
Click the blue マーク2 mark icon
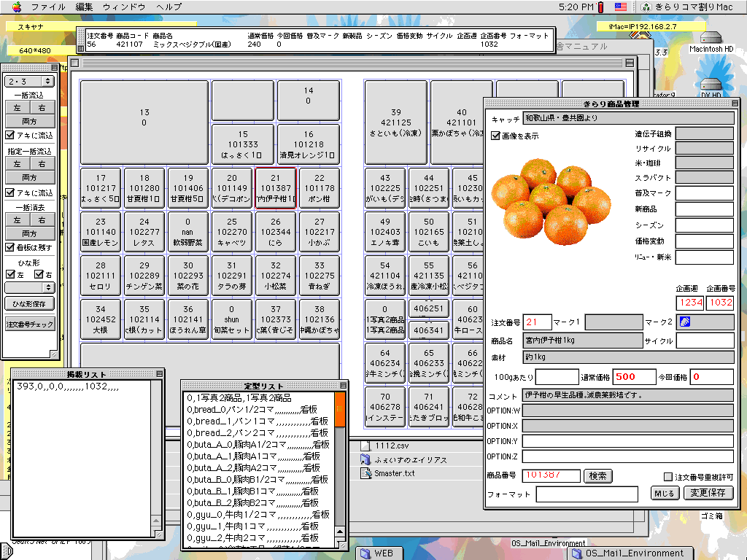pyautogui.click(x=684, y=322)
